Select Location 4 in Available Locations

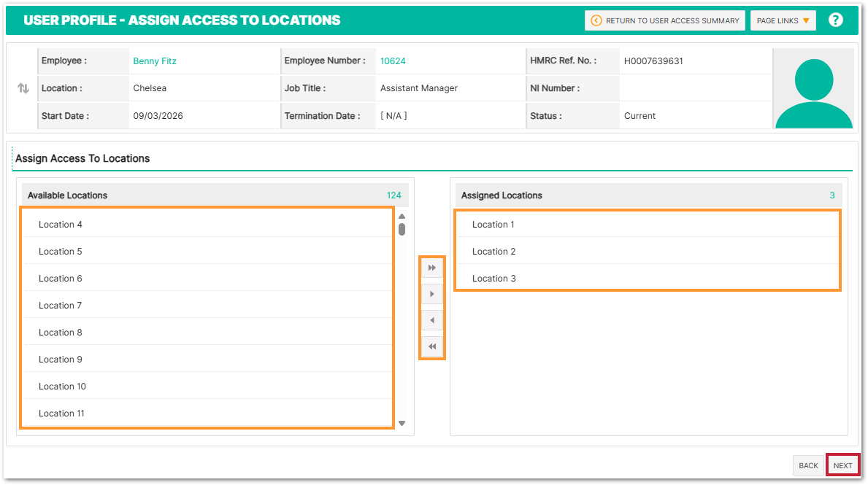point(61,225)
